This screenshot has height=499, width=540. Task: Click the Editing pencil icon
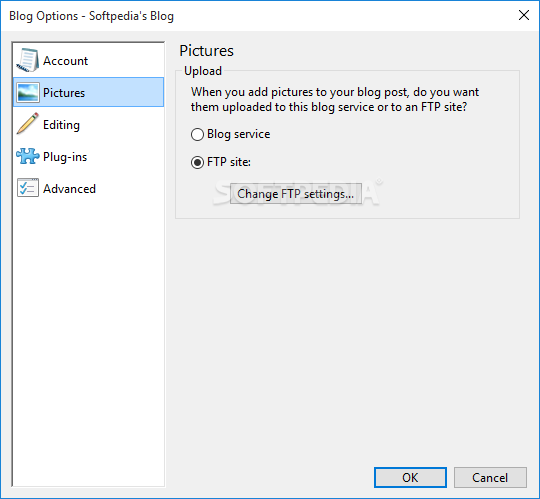click(x=28, y=124)
